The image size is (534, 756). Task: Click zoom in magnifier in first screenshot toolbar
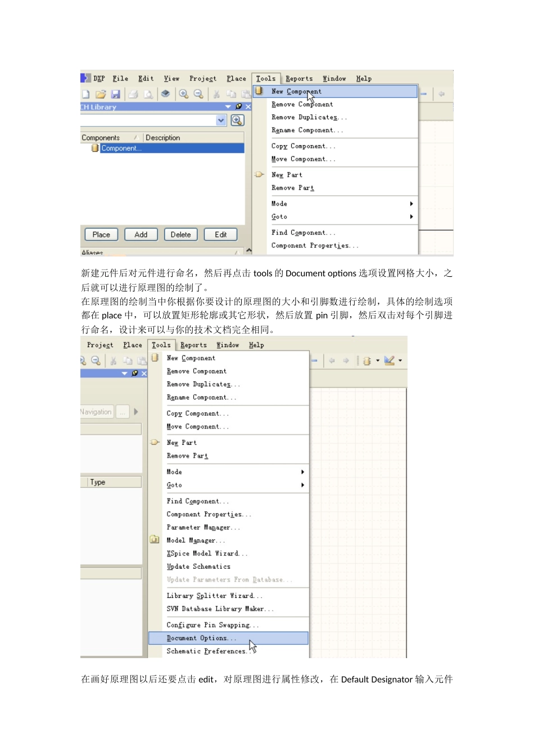pyautogui.click(x=183, y=94)
